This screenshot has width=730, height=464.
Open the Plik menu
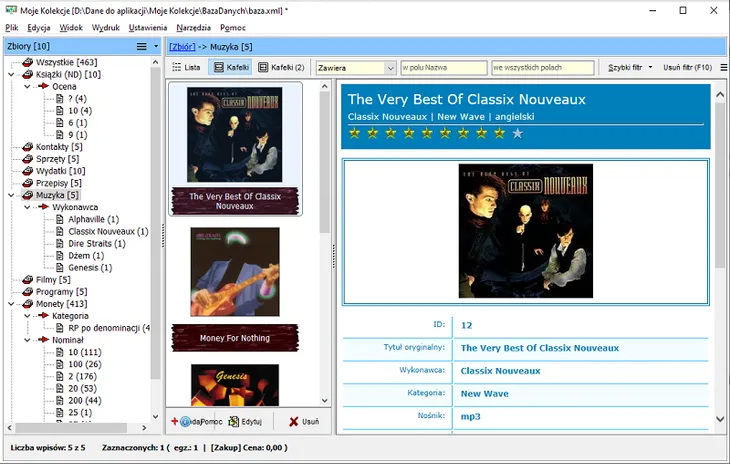(12, 27)
